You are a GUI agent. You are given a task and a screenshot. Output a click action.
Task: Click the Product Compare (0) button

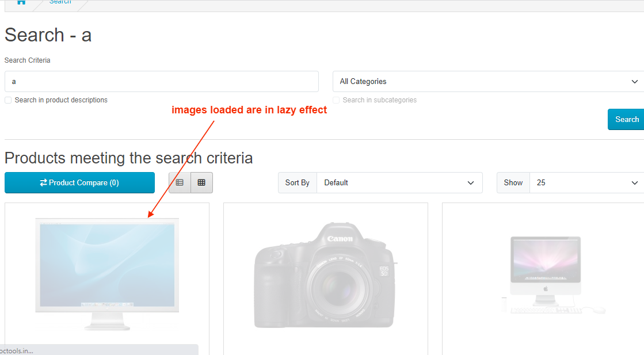tap(79, 183)
